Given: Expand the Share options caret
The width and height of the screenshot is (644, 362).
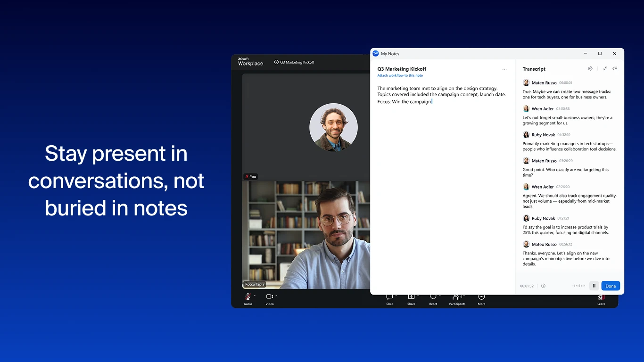Looking at the screenshot, I should coord(418,296).
